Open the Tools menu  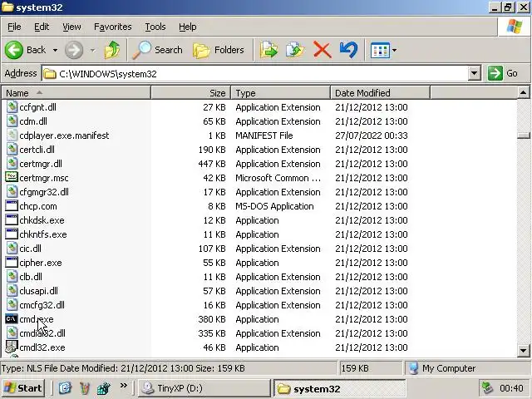click(x=155, y=27)
